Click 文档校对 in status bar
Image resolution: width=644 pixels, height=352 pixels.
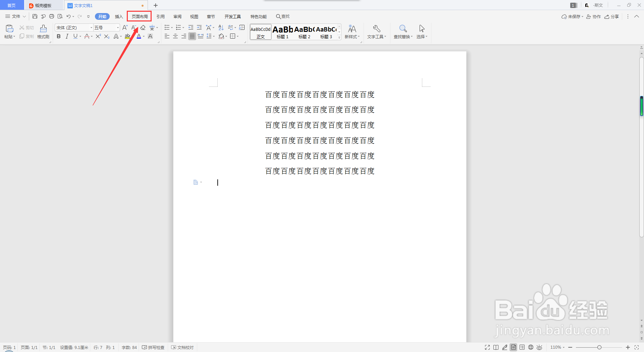coord(182,347)
